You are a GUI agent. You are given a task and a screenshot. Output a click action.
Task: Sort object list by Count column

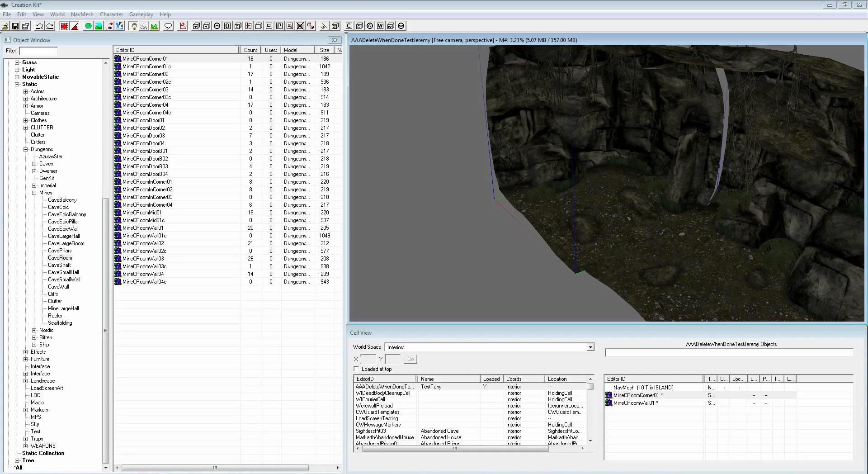click(250, 50)
